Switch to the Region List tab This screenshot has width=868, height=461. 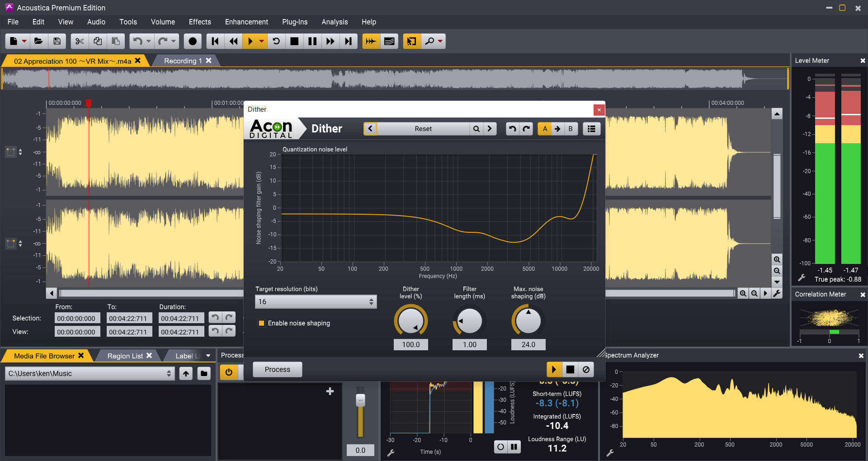[125, 356]
